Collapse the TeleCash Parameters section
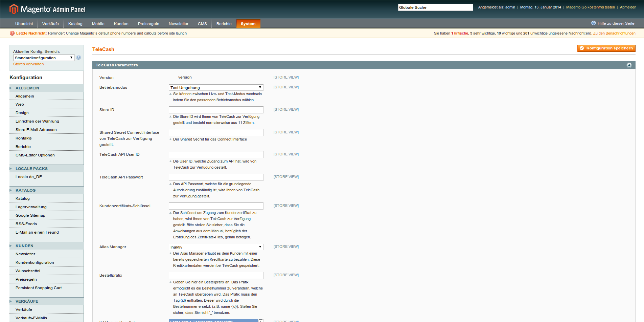The height and width of the screenshot is (322, 644). click(629, 65)
